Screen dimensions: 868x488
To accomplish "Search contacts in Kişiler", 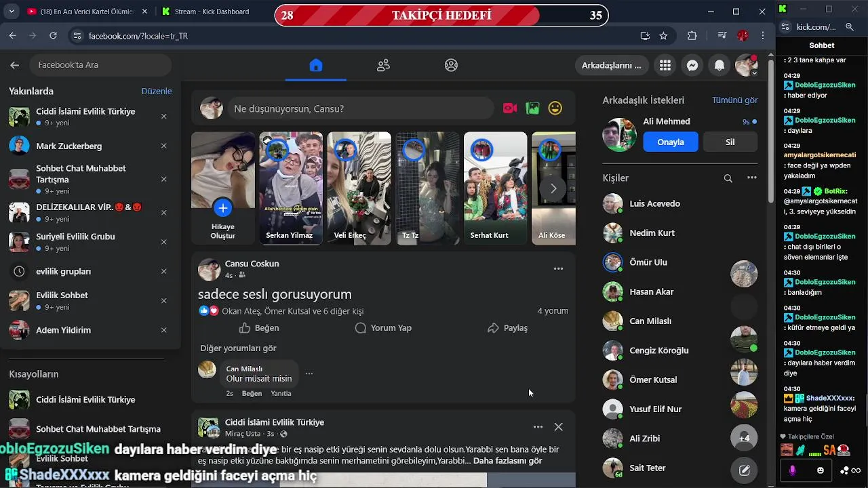I will click(728, 178).
